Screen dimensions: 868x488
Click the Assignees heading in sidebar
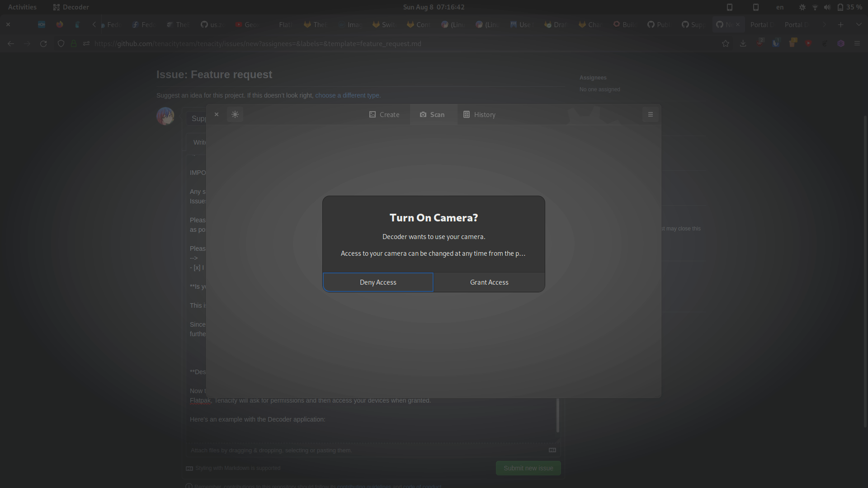(593, 78)
